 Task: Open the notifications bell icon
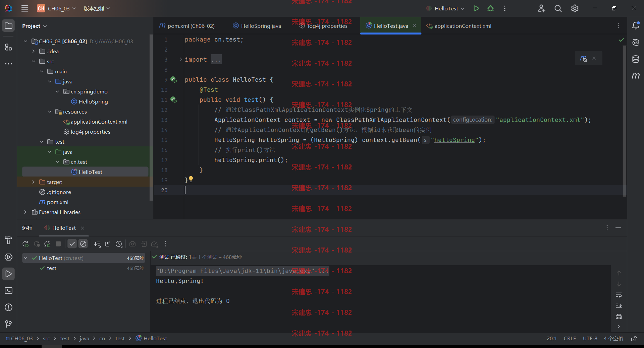tap(636, 25)
